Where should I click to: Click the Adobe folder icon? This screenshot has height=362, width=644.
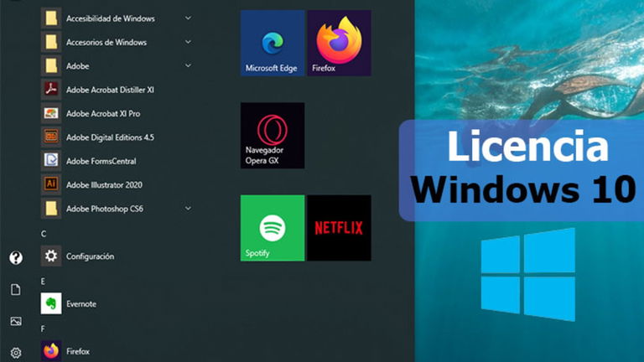[51, 65]
